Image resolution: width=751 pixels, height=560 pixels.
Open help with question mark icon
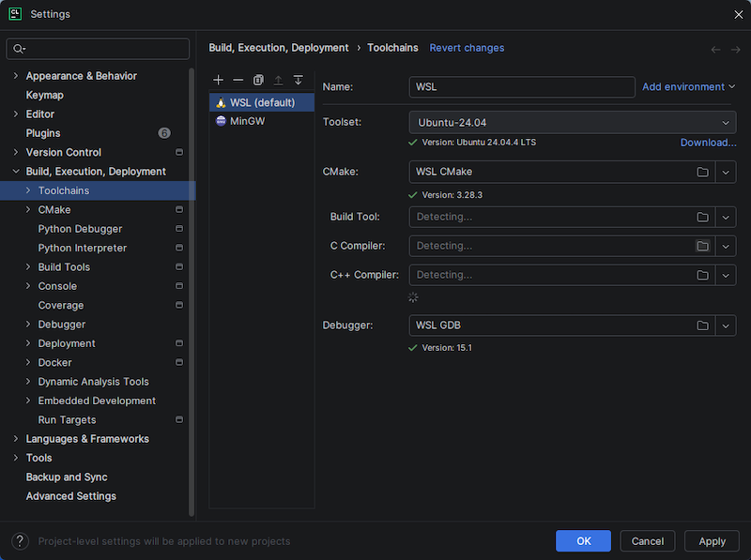coord(20,541)
